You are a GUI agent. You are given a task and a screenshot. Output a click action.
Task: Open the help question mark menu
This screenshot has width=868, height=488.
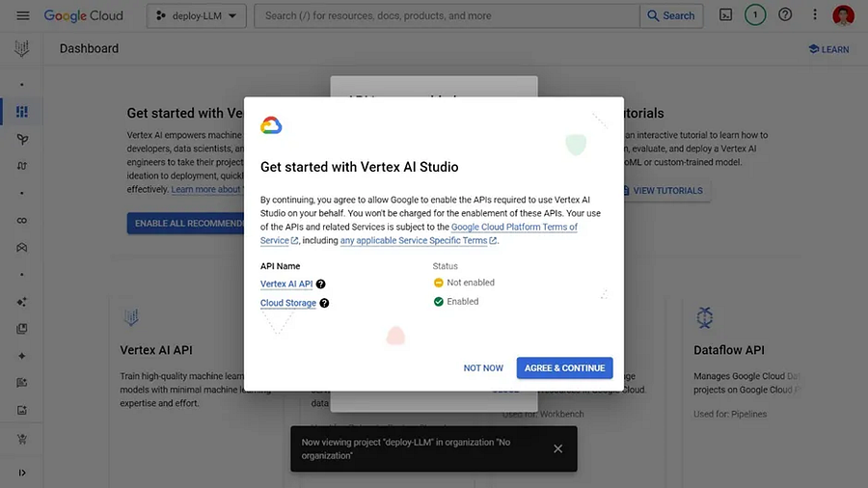785,14
